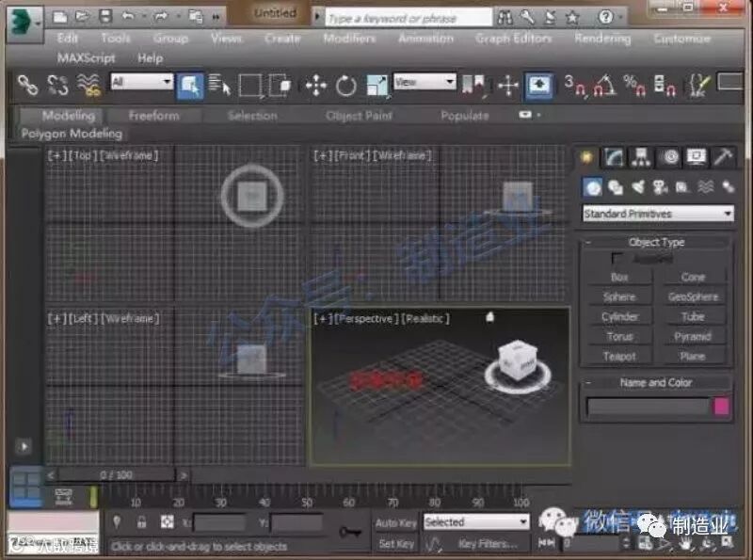Toggle Auto Key animation mode
Screen dimensions: 753x560
pyautogui.click(x=395, y=522)
